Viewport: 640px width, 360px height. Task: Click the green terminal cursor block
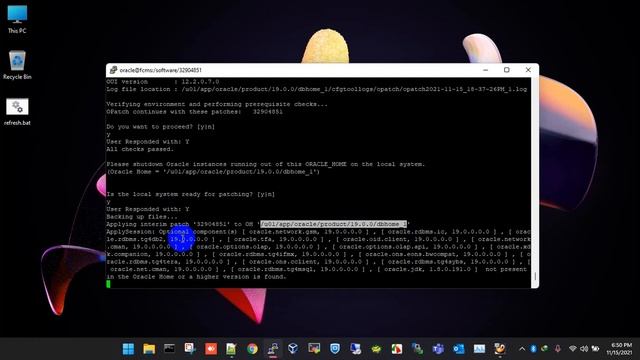[x=108, y=284]
